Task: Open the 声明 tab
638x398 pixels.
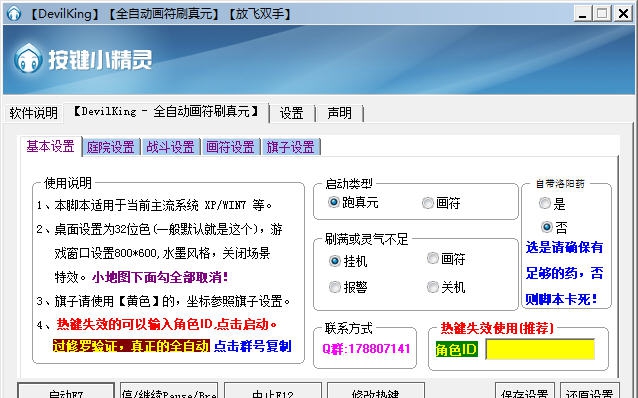Action: [x=339, y=113]
